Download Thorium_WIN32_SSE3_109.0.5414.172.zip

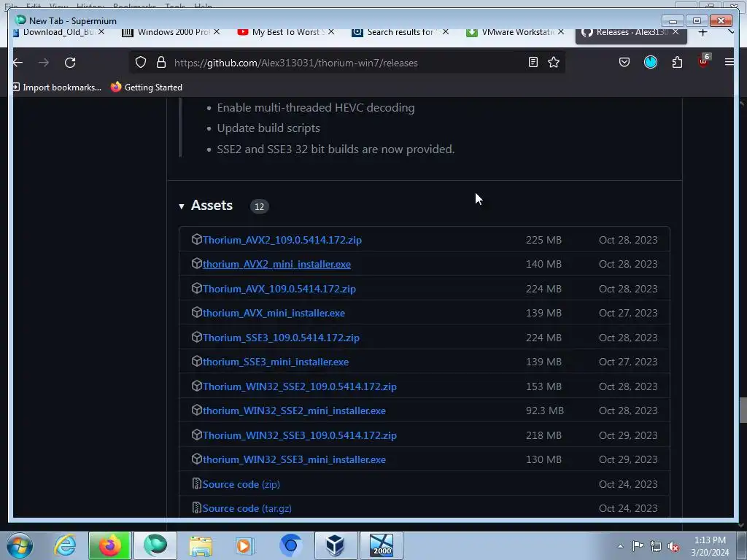click(300, 435)
